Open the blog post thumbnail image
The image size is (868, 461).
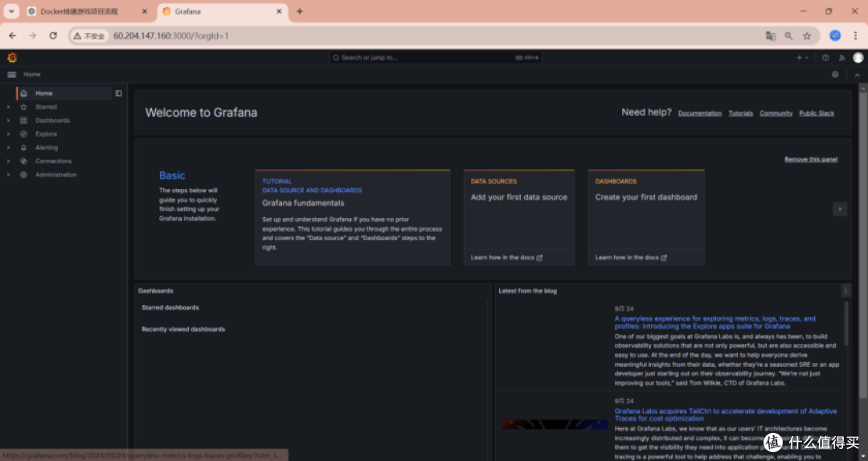pyautogui.click(x=555, y=425)
